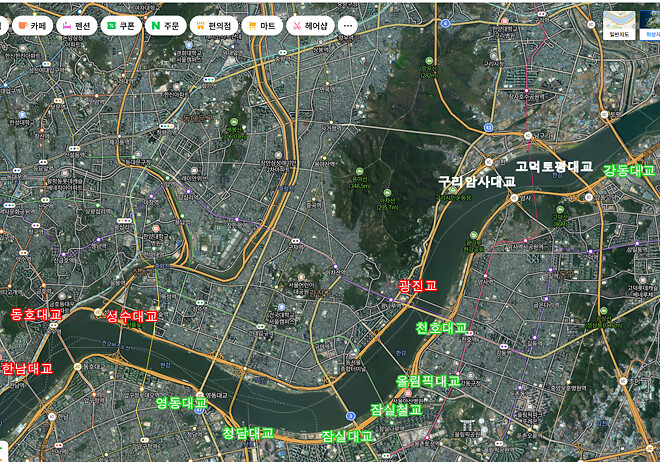Select the 위성지도 map type thumbnail
The width and height of the screenshot is (660, 462).
[649, 25]
